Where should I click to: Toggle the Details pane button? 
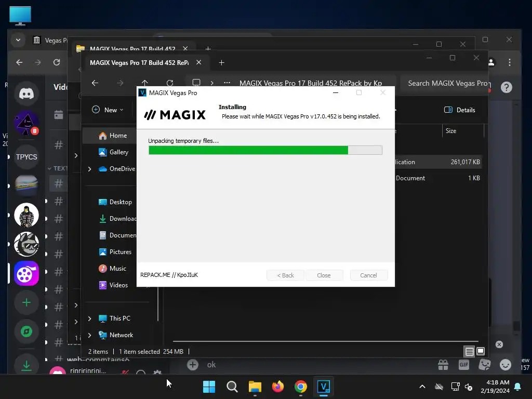coord(460,110)
